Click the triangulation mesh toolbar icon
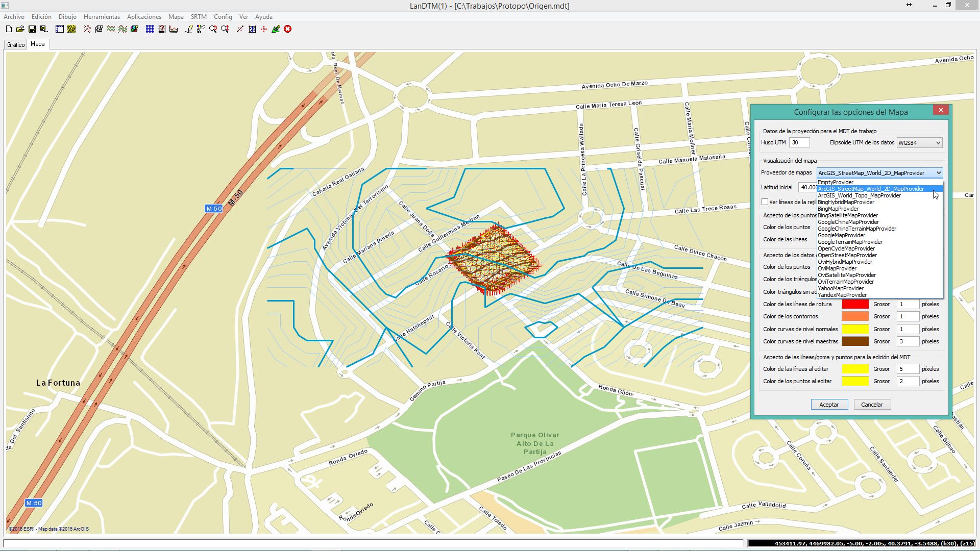The height and width of the screenshot is (551, 980). click(x=99, y=29)
